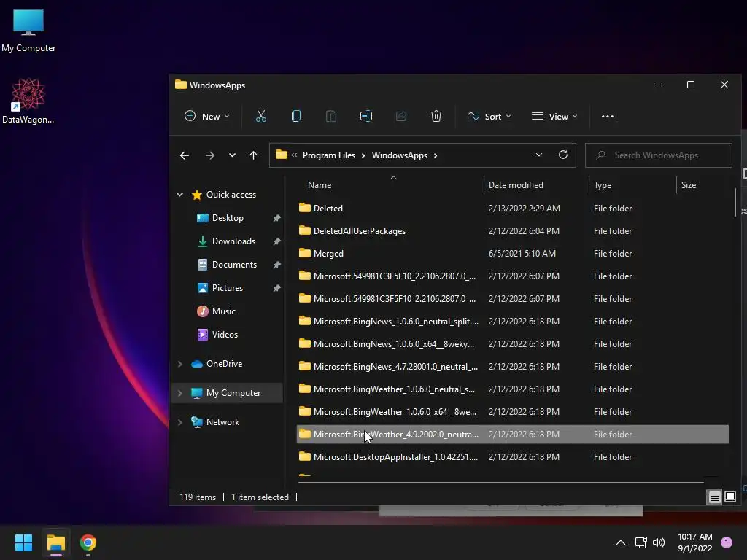Viewport: 747px width, 560px height.
Task: Click WindowsApps breadcrumb in address bar
Action: point(399,155)
